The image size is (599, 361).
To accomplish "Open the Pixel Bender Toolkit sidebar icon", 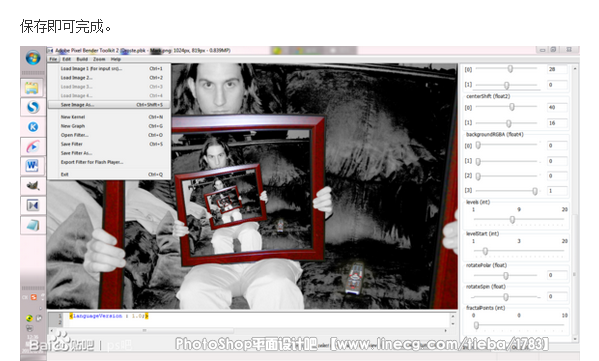I will [33, 206].
